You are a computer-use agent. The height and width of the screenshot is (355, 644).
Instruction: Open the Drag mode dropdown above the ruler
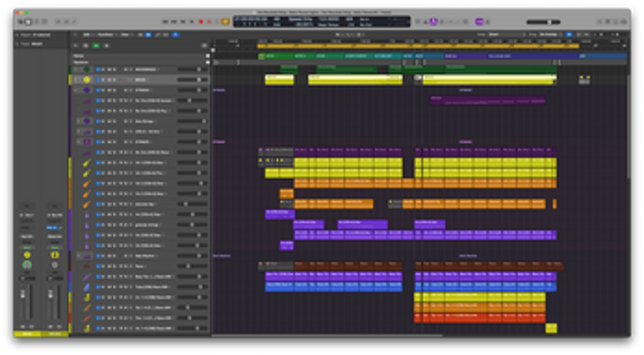coord(551,35)
